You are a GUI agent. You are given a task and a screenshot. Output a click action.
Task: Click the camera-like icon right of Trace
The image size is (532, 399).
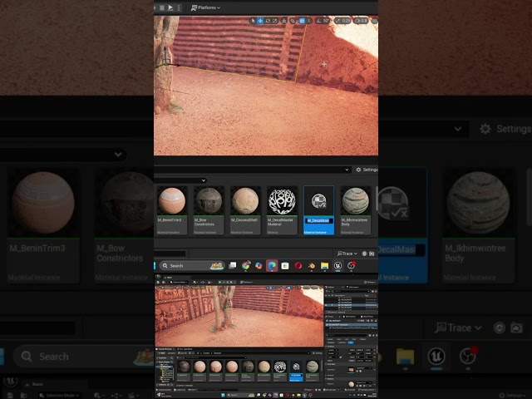tap(372, 254)
